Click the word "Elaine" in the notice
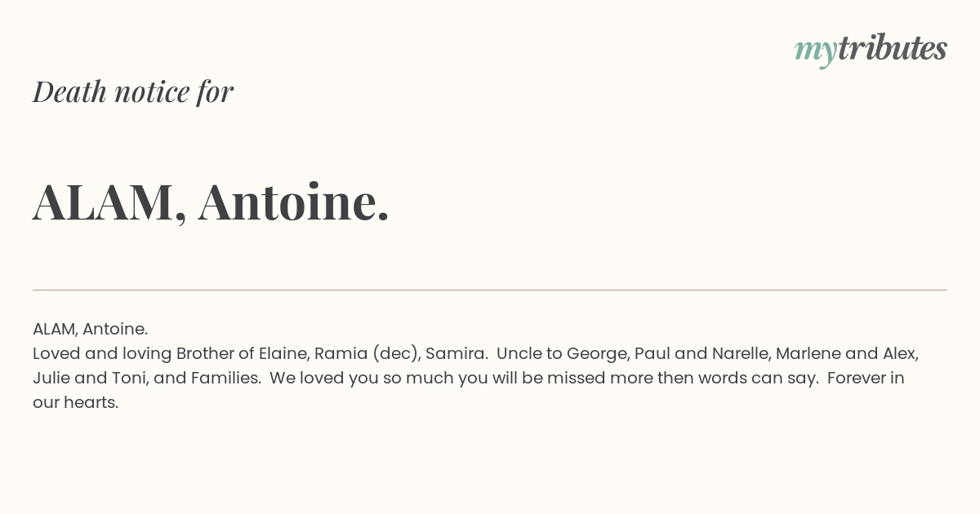980x514 pixels. [283, 353]
